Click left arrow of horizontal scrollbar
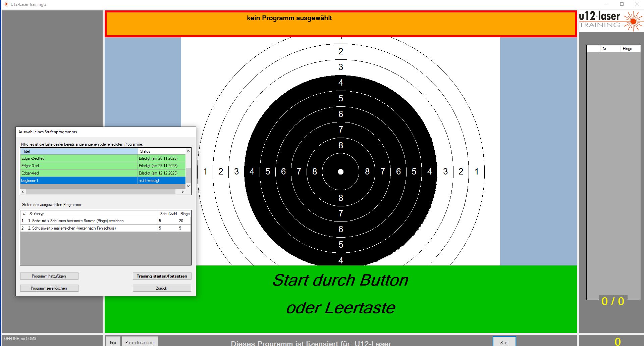The width and height of the screenshot is (644, 346). [23, 192]
